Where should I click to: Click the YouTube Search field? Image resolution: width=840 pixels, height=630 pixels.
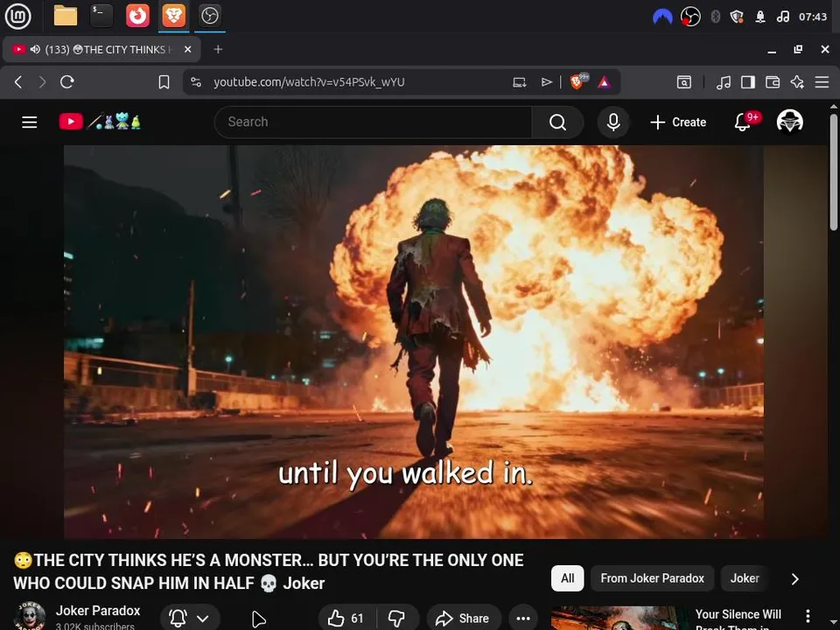(x=374, y=122)
